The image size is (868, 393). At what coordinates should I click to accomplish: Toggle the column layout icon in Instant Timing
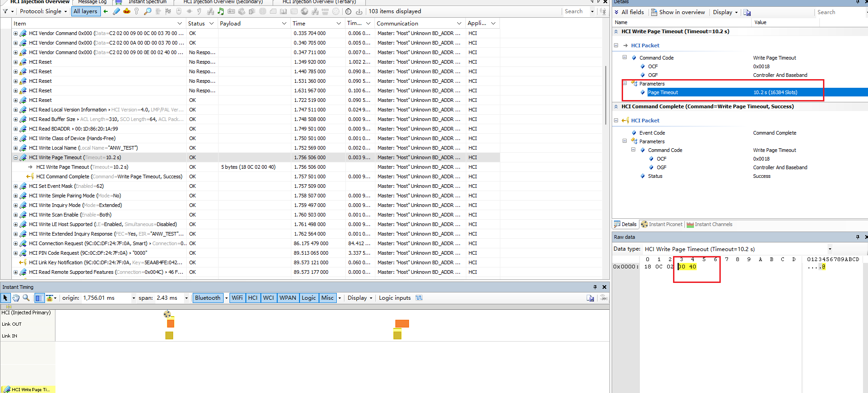click(39, 298)
